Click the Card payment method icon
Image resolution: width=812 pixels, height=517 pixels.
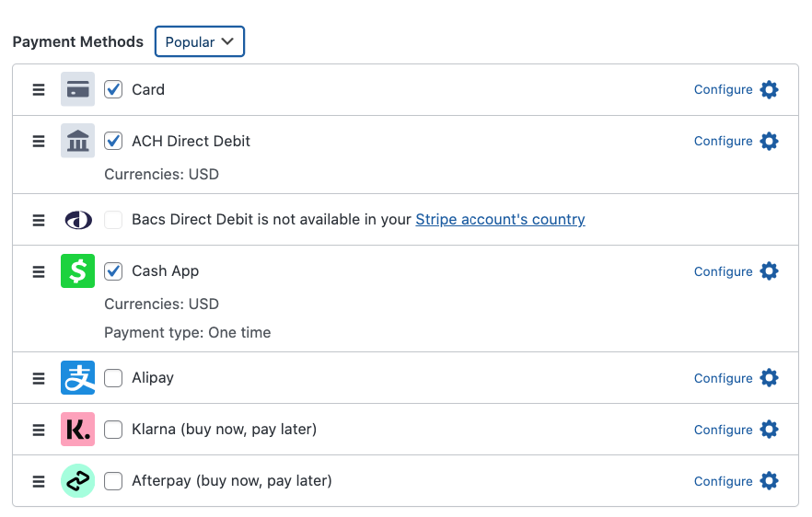(78, 89)
